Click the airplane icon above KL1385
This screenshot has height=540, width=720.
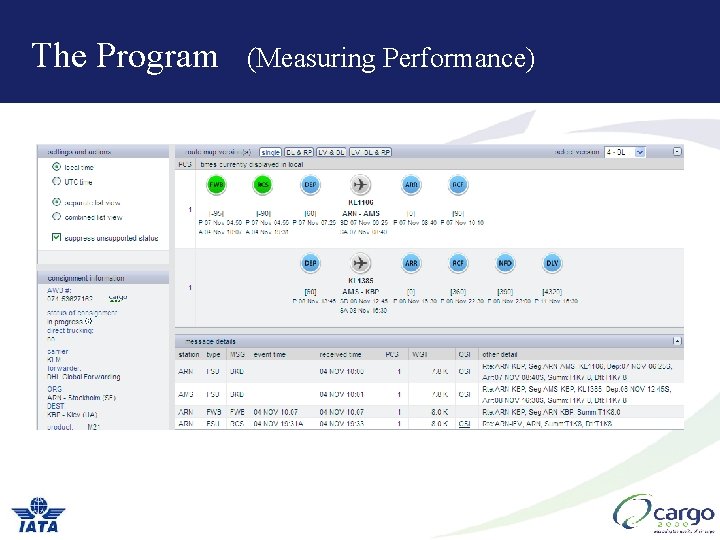(x=360, y=263)
